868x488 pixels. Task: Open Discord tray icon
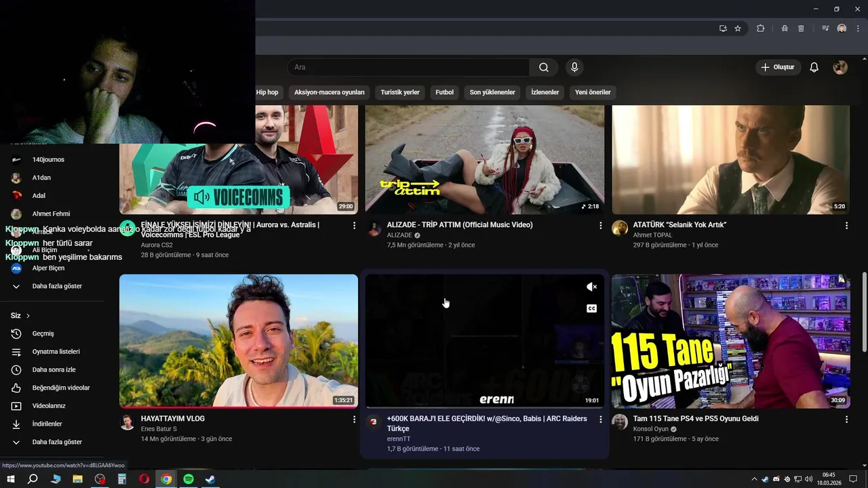tap(776, 479)
